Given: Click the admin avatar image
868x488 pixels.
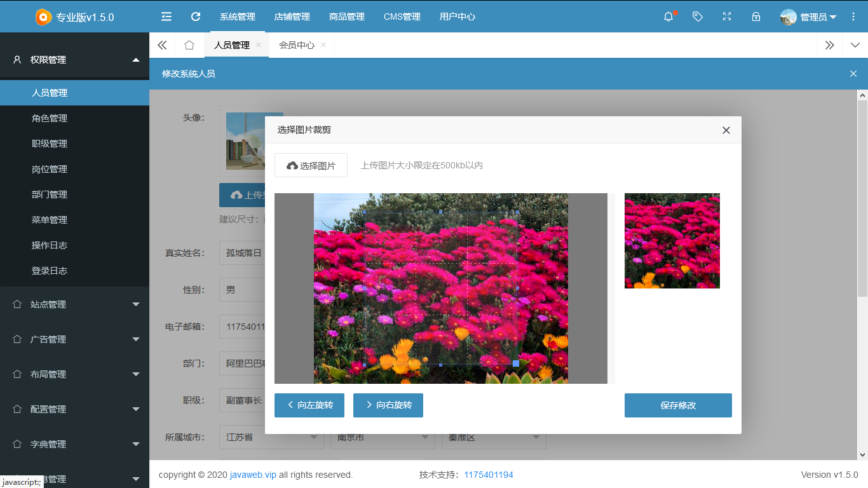Looking at the screenshot, I should [789, 17].
